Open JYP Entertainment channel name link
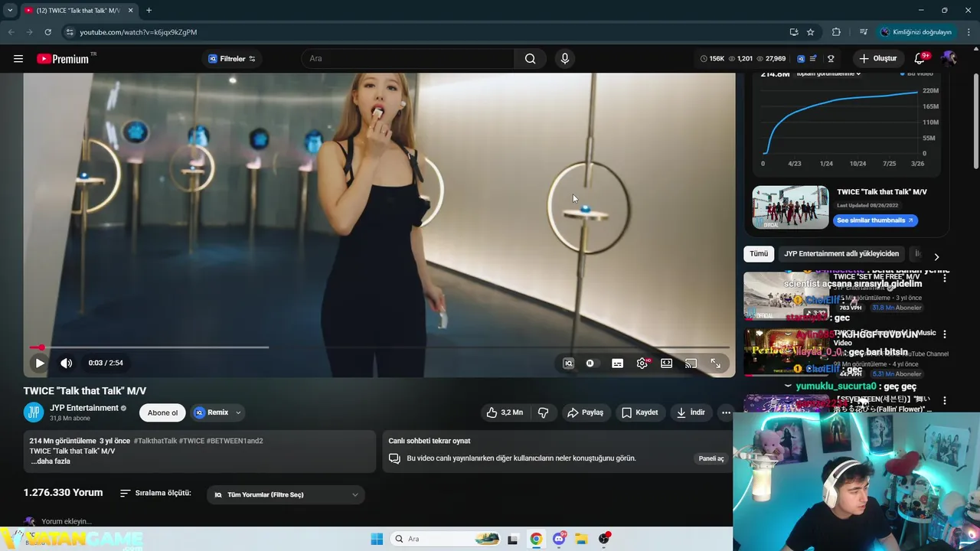The width and height of the screenshot is (980, 551). click(x=84, y=408)
